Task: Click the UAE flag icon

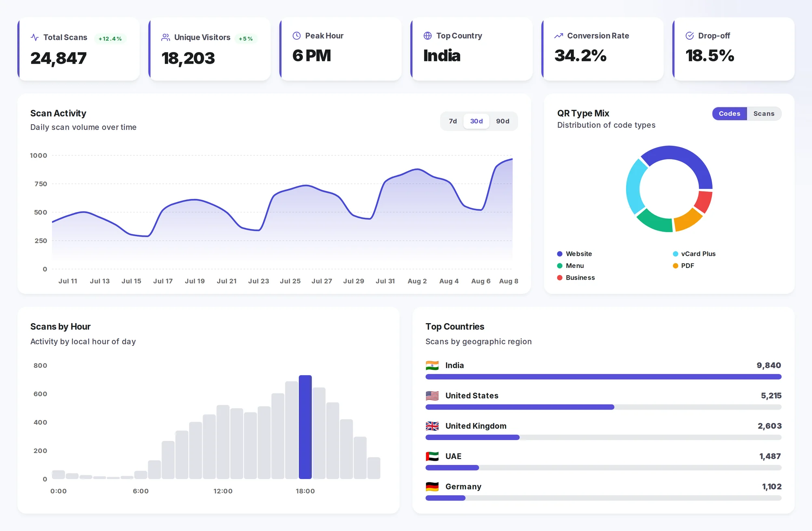Action: pyautogui.click(x=432, y=456)
